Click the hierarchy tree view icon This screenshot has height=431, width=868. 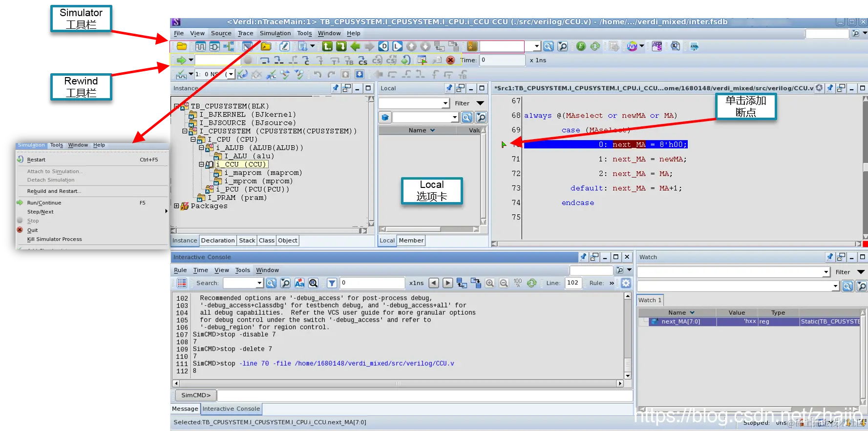coord(229,46)
